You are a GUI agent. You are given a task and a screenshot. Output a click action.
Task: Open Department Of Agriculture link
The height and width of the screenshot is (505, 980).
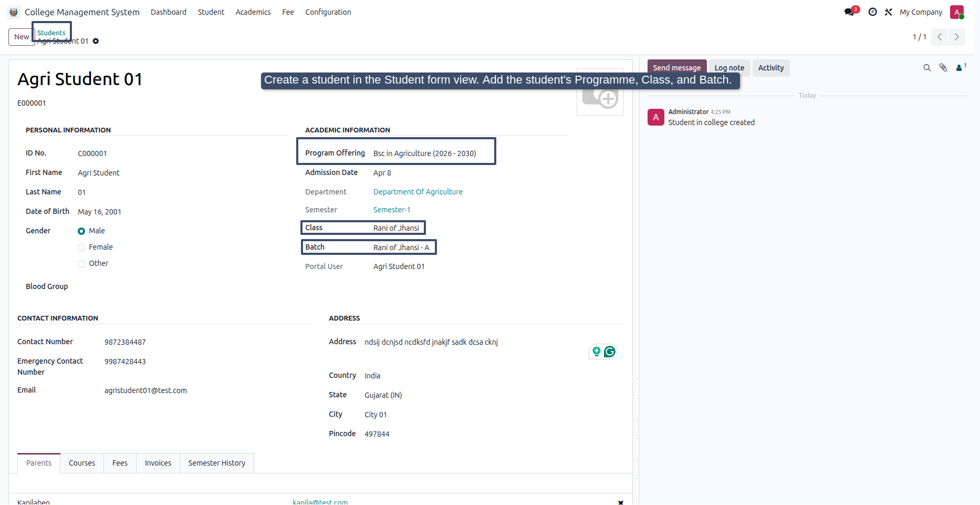418,192
